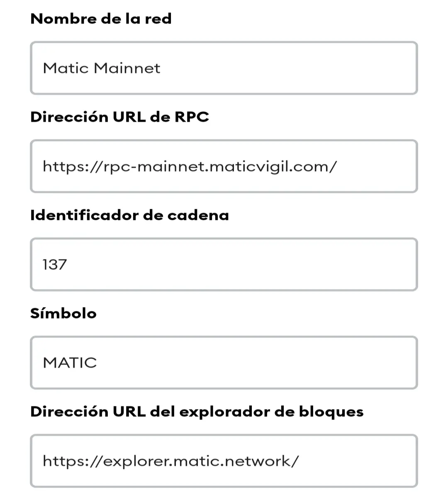Place cursor after explorer URL trailing slash
The width and height of the screenshot is (448, 498).
pos(299,461)
